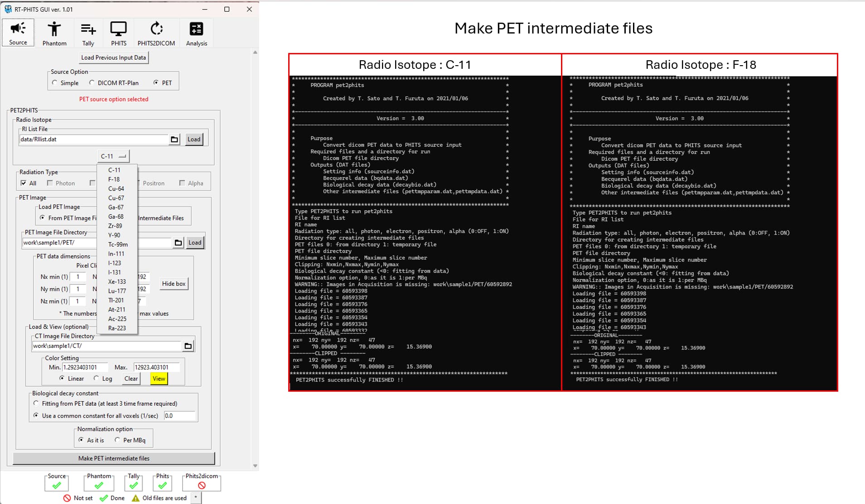This screenshot has height=504, width=865.
Task: Click Source status green checkmark
Action: (x=57, y=485)
